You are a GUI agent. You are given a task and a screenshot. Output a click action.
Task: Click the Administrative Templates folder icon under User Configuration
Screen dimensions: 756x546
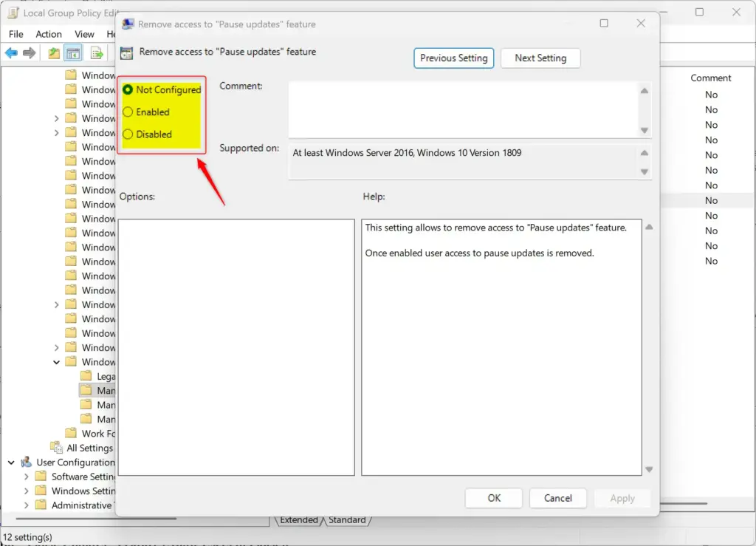41,505
